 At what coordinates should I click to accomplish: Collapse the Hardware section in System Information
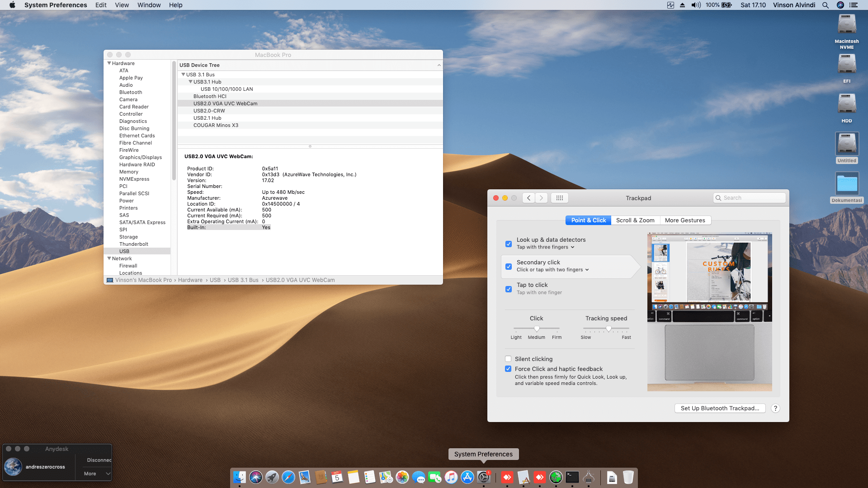tap(109, 63)
